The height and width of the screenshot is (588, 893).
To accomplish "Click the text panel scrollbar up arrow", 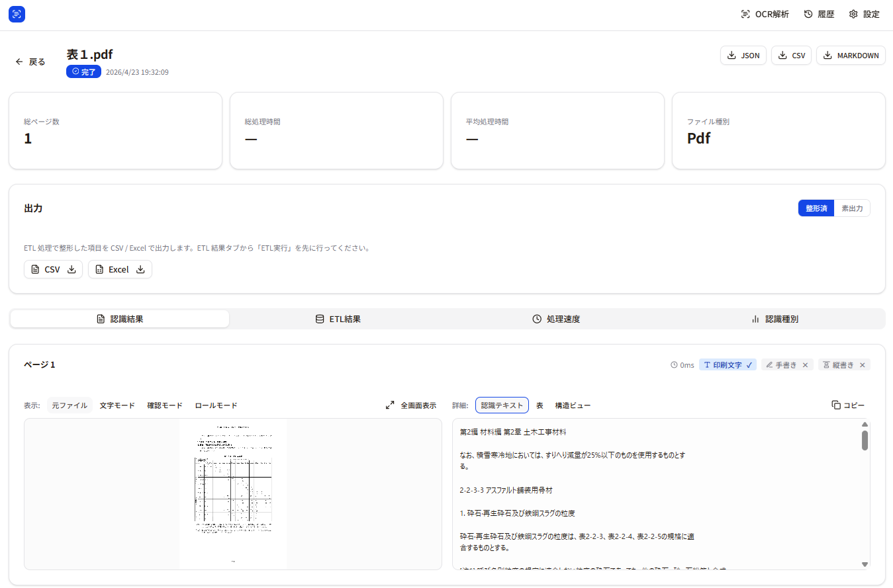I will (865, 424).
